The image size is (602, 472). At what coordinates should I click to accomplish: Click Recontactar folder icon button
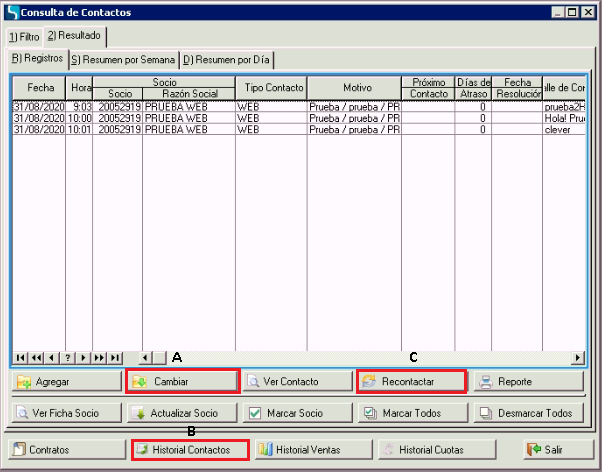411,382
